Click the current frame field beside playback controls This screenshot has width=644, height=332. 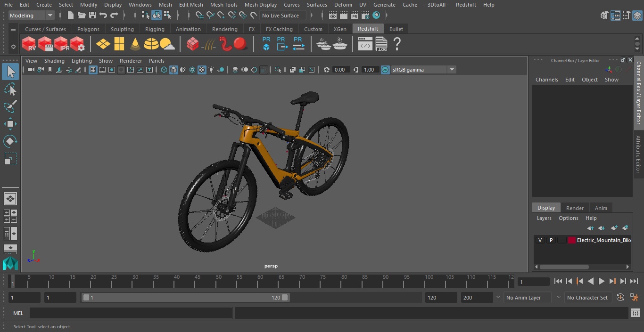pos(533,282)
